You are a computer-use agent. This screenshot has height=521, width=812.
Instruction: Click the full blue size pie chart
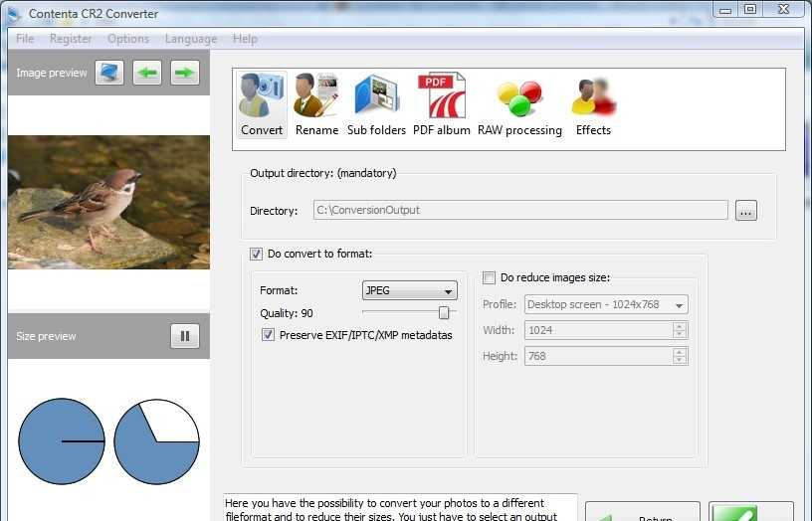pyautogui.click(x=62, y=441)
